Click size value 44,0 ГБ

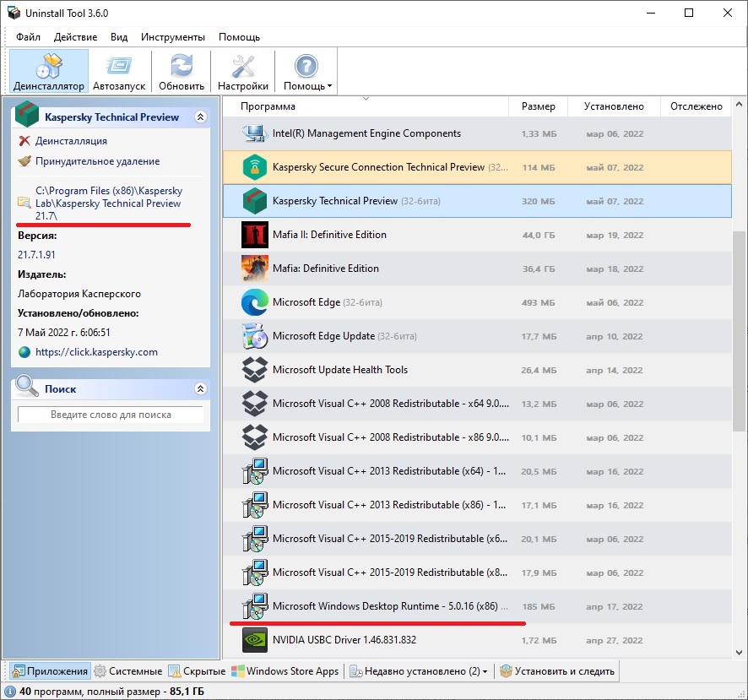(539, 236)
